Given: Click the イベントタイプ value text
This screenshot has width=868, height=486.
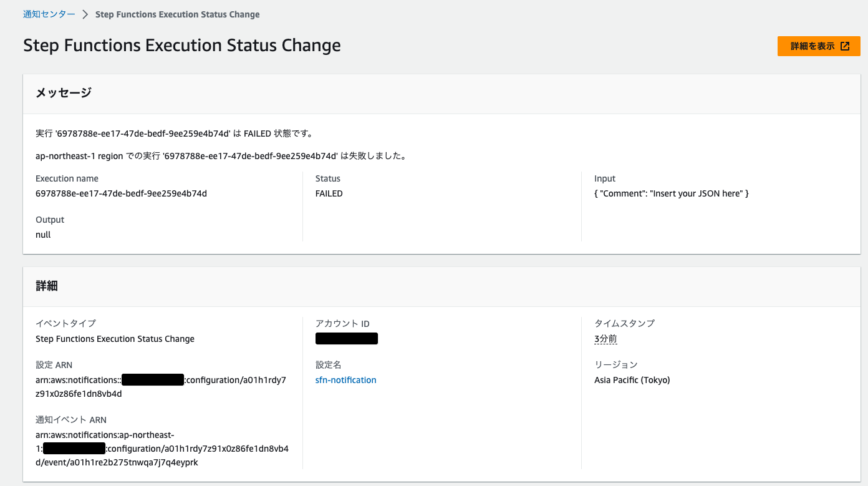Looking at the screenshot, I should (115, 338).
